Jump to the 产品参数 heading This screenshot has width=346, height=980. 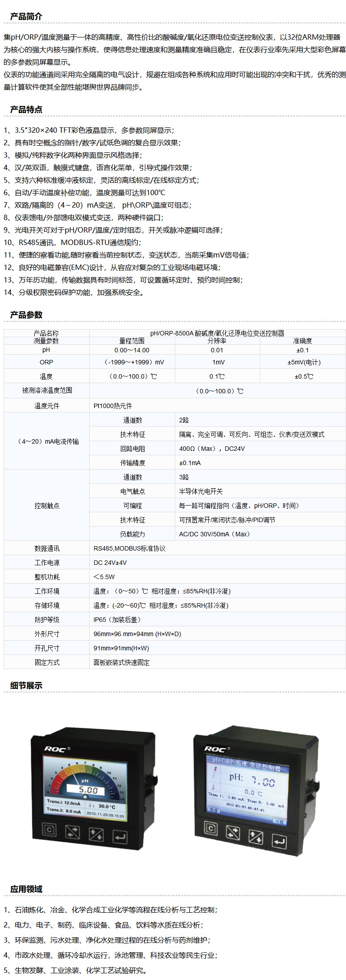(26, 314)
